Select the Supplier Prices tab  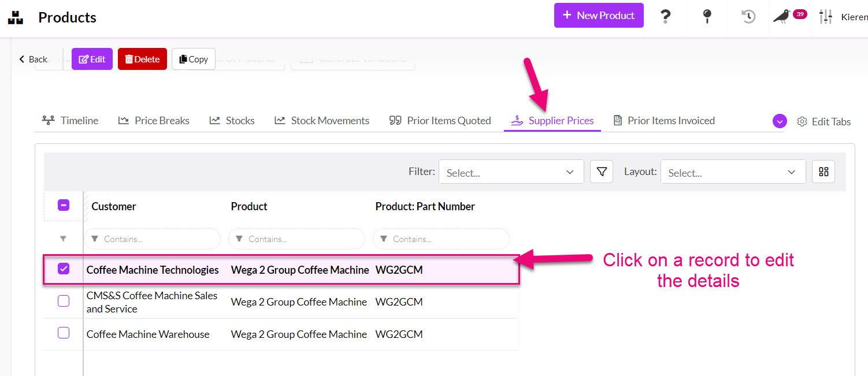click(x=552, y=121)
